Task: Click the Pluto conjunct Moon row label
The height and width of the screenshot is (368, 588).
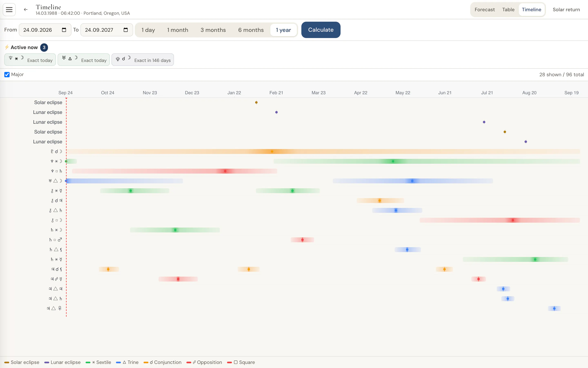Action: click(56, 151)
